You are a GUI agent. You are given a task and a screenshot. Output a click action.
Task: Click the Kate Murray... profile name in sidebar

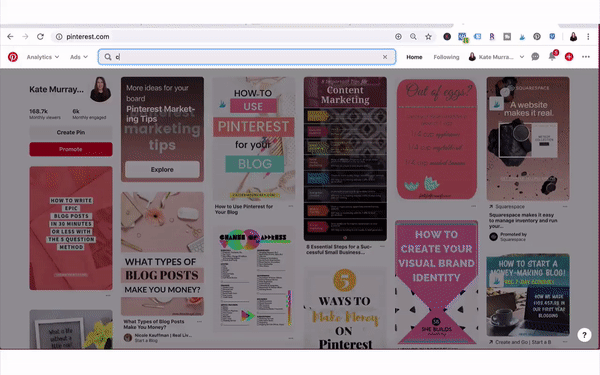pos(57,90)
